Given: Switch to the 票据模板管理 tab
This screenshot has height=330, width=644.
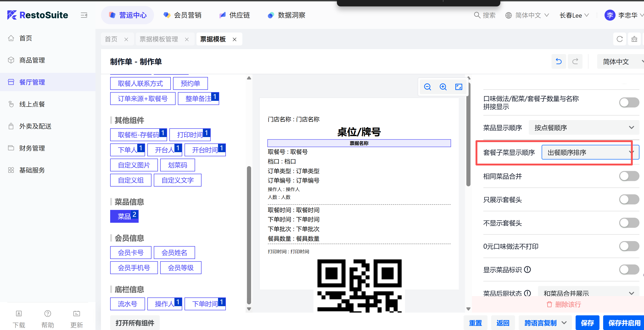Looking at the screenshot, I should tap(159, 39).
